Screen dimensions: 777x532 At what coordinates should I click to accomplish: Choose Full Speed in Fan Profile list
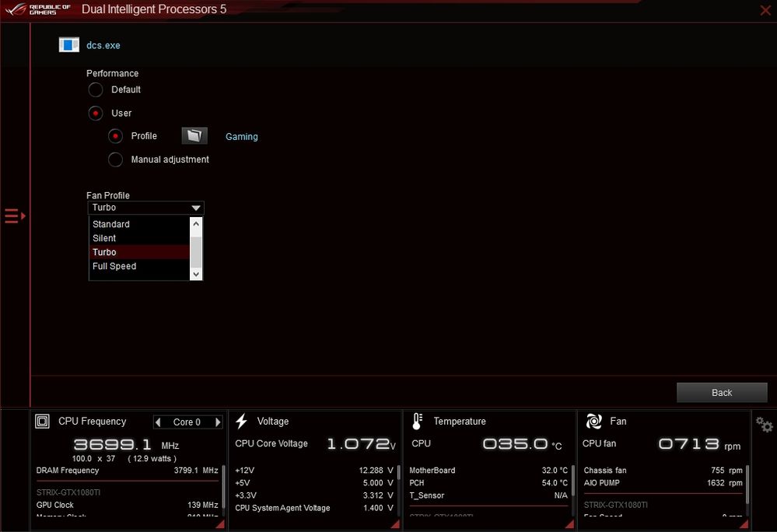[x=139, y=266]
